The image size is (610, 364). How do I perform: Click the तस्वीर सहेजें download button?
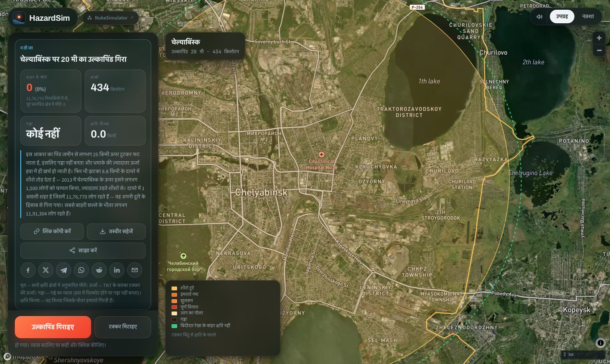116,232
